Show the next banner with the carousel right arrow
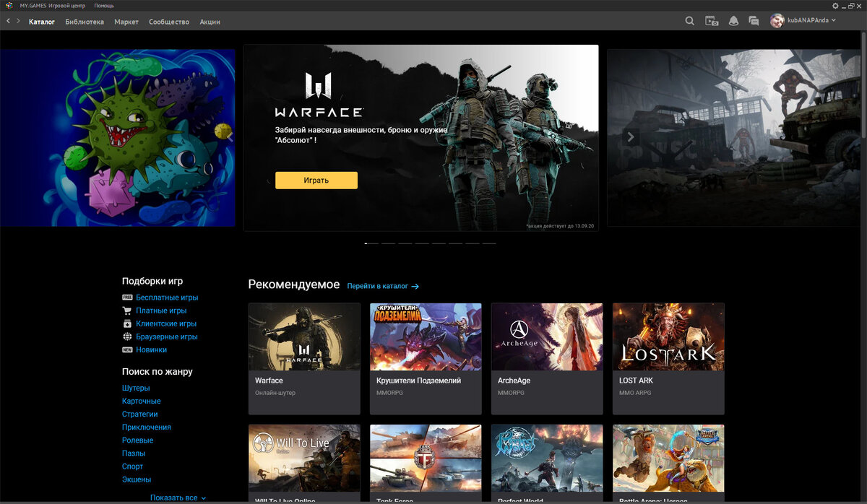Viewport: 867px width, 504px height. 631,136
